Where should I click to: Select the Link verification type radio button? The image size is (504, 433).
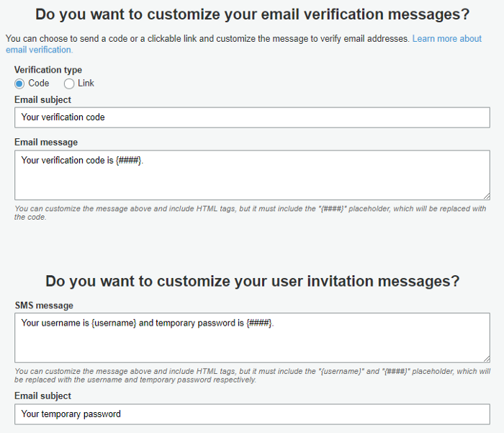pyautogui.click(x=69, y=84)
